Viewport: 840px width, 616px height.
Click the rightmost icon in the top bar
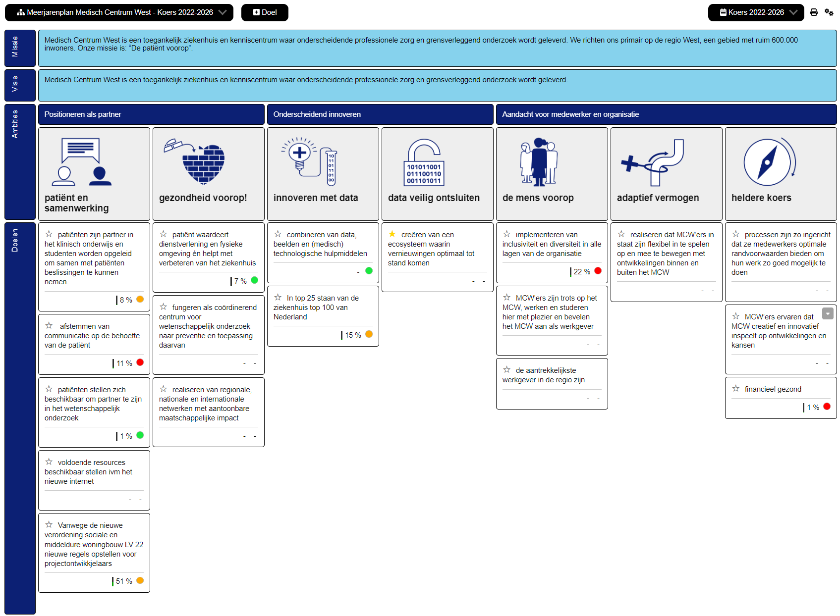coord(829,12)
